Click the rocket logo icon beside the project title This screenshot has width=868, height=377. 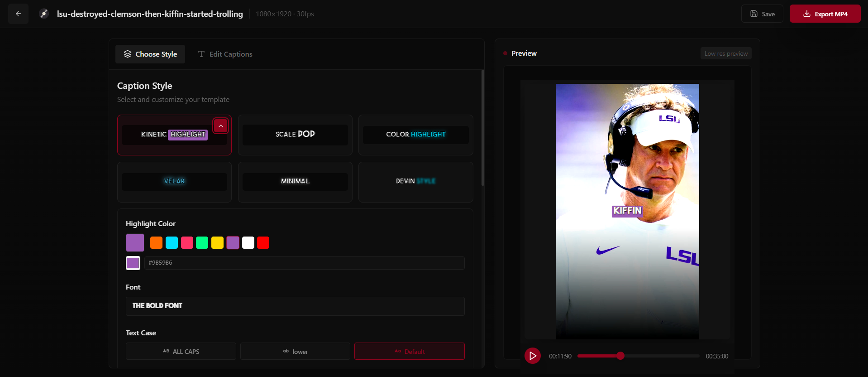tap(44, 14)
